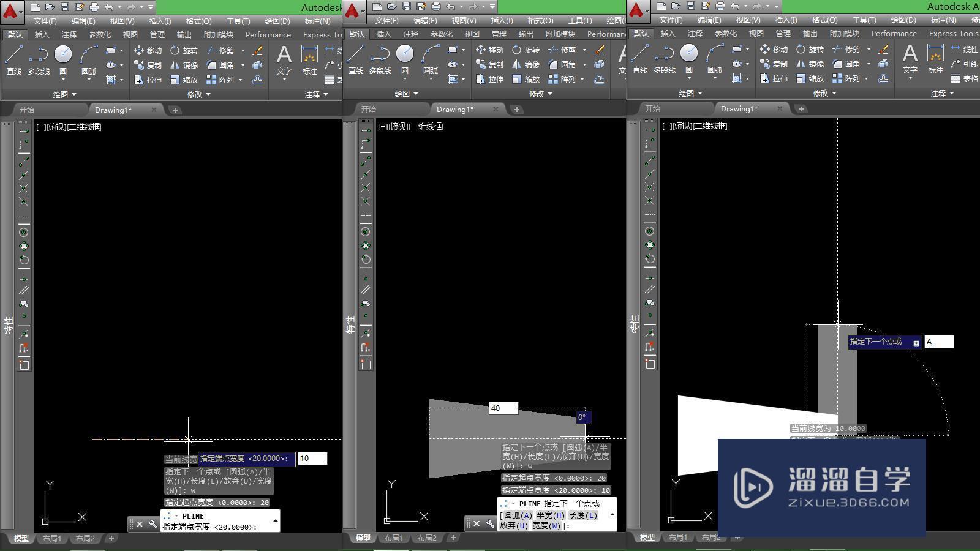Select the 拉伸 stretch tool in left window
Image resolution: width=980 pixels, height=551 pixels.
coord(148,80)
